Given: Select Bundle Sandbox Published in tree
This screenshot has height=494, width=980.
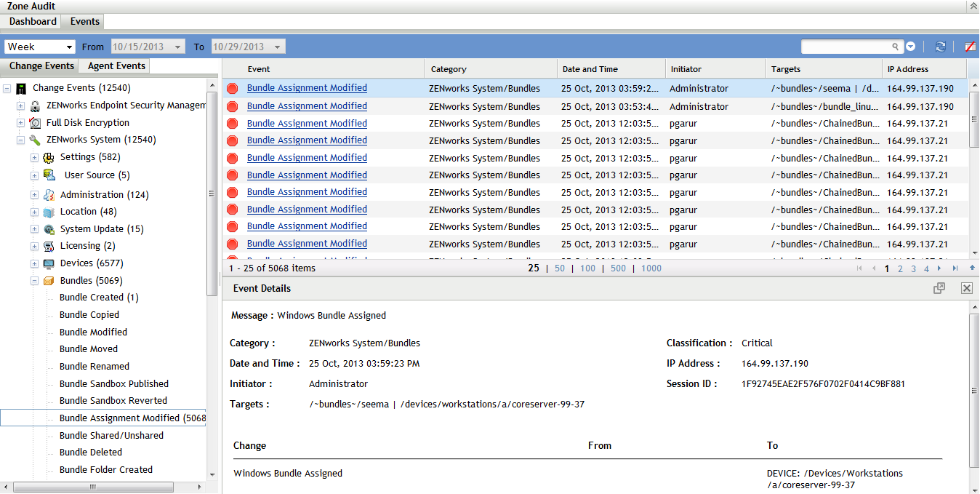Looking at the screenshot, I should (114, 384).
